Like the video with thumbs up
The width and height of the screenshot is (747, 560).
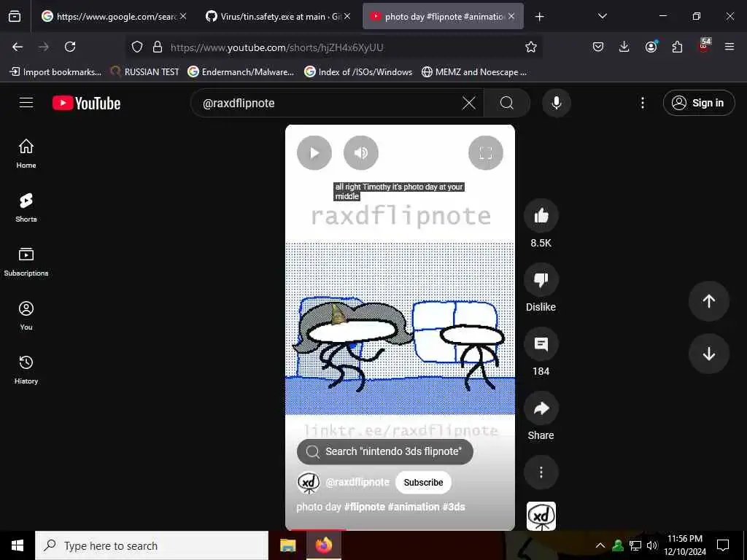pos(541,216)
